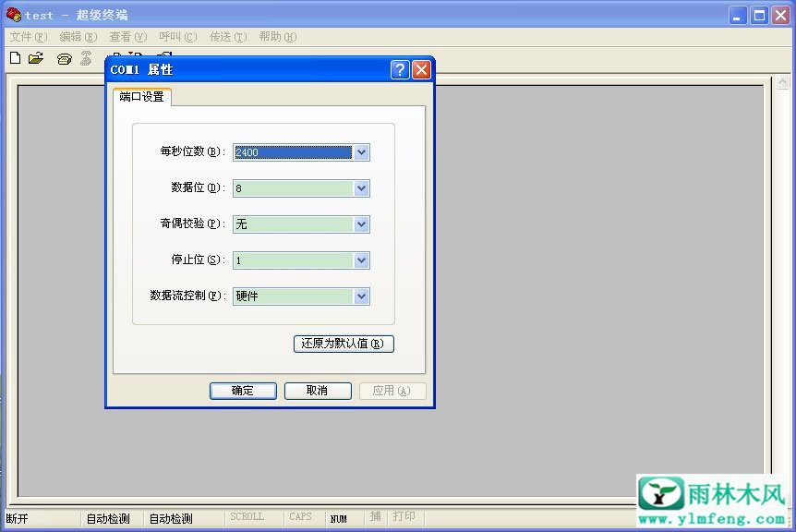The image size is (796, 532).
Task: Click the Disconnect toolbar icon
Action: 86,58
